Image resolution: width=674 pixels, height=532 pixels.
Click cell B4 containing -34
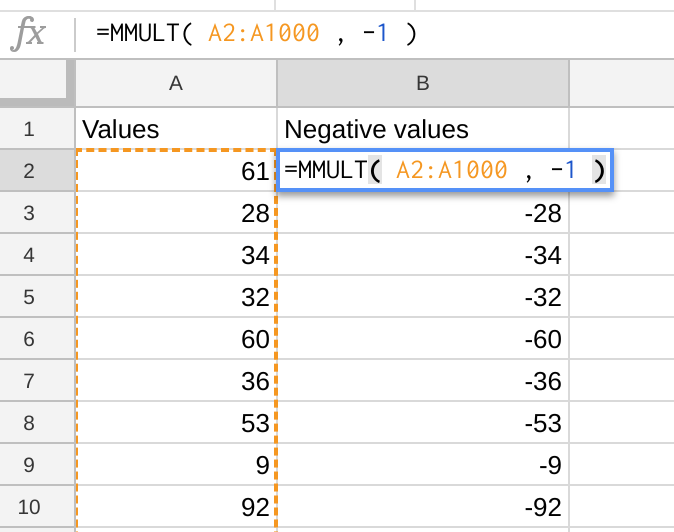tap(423, 255)
